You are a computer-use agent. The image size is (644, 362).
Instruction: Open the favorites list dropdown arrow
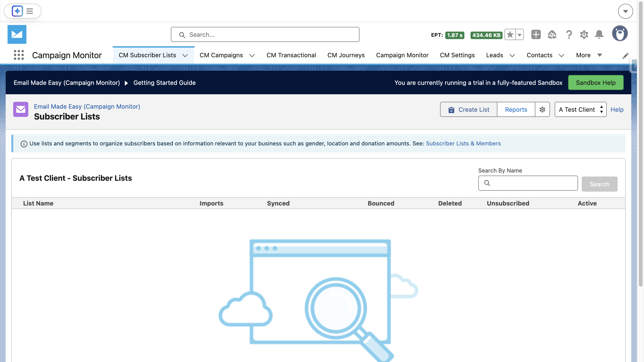(520, 34)
